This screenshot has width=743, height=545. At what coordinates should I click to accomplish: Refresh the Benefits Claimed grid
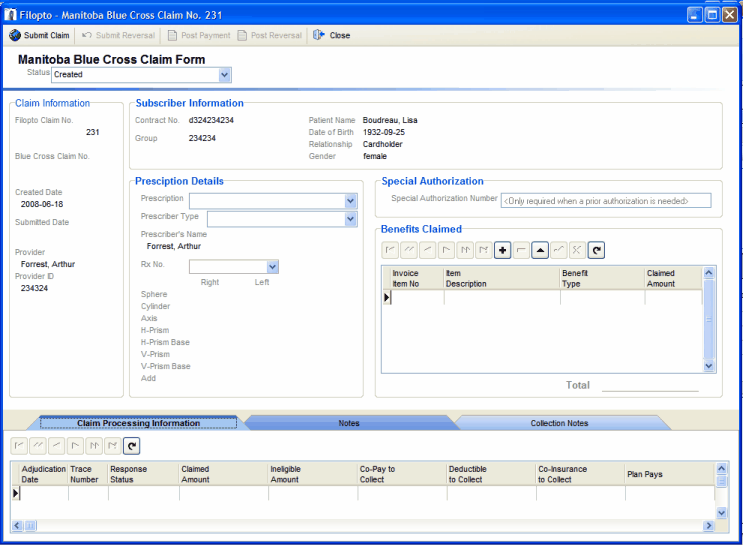click(x=596, y=250)
